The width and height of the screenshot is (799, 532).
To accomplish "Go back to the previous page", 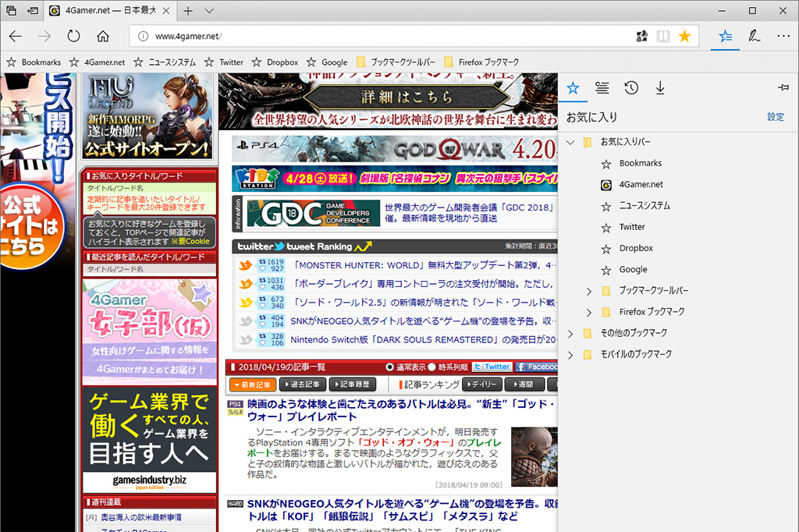I will click(16, 36).
